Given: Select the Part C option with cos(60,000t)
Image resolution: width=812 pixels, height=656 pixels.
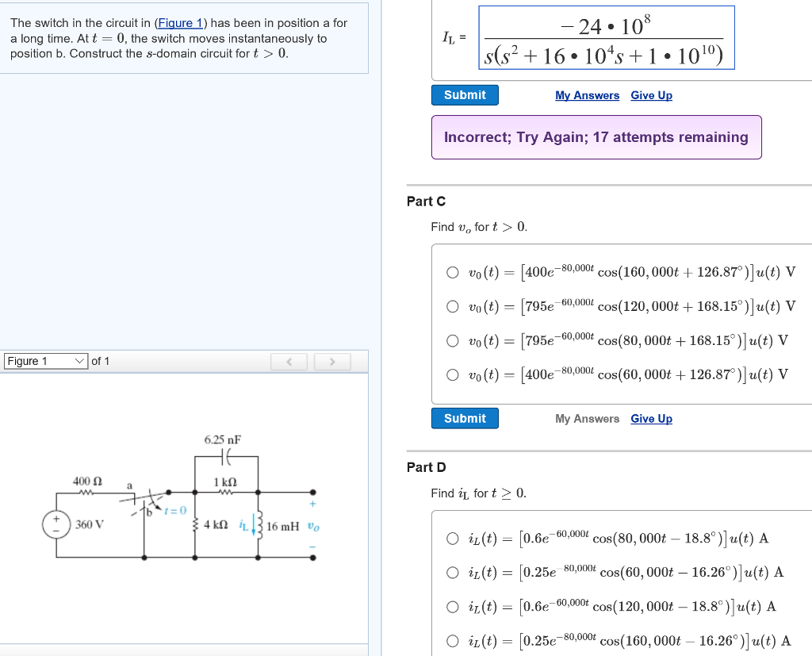Looking at the screenshot, I should pos(453,374).
